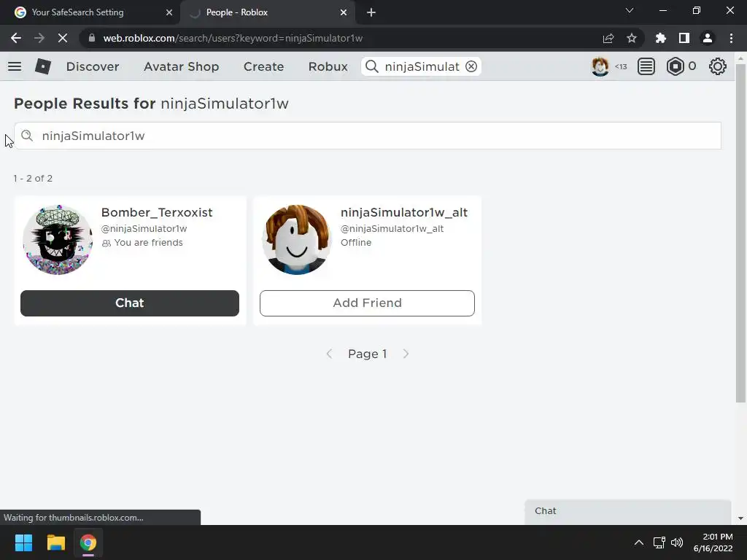Open the Roblox hamburger navigation menu
Screen dimensions: 747x560
click(x=15, y=66)
